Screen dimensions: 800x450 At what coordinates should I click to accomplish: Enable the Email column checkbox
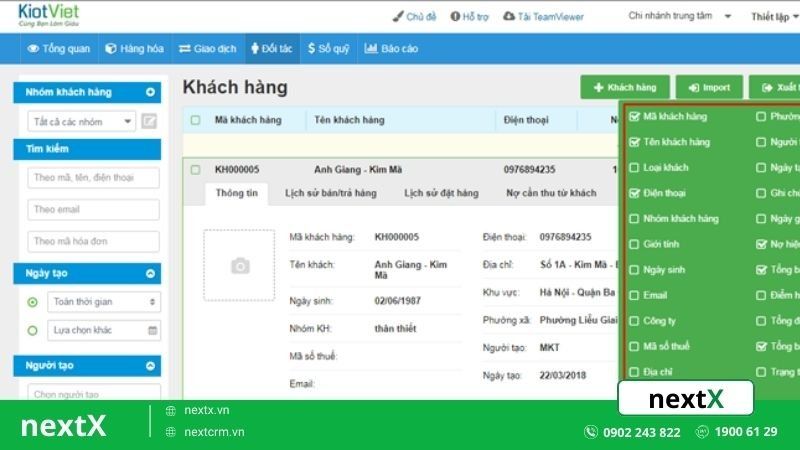point(635,296)
